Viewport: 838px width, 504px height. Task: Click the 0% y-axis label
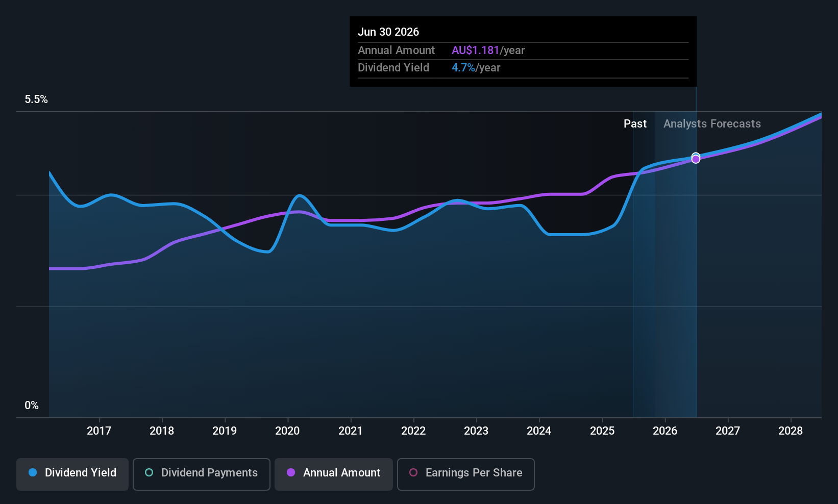click(x=32, y=406)
